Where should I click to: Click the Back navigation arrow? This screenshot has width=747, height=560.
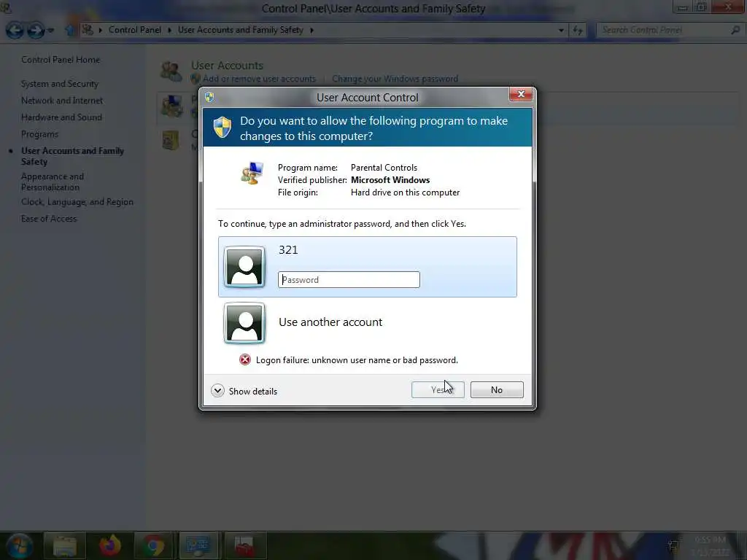pyautogui.click(x=15, y=30)
